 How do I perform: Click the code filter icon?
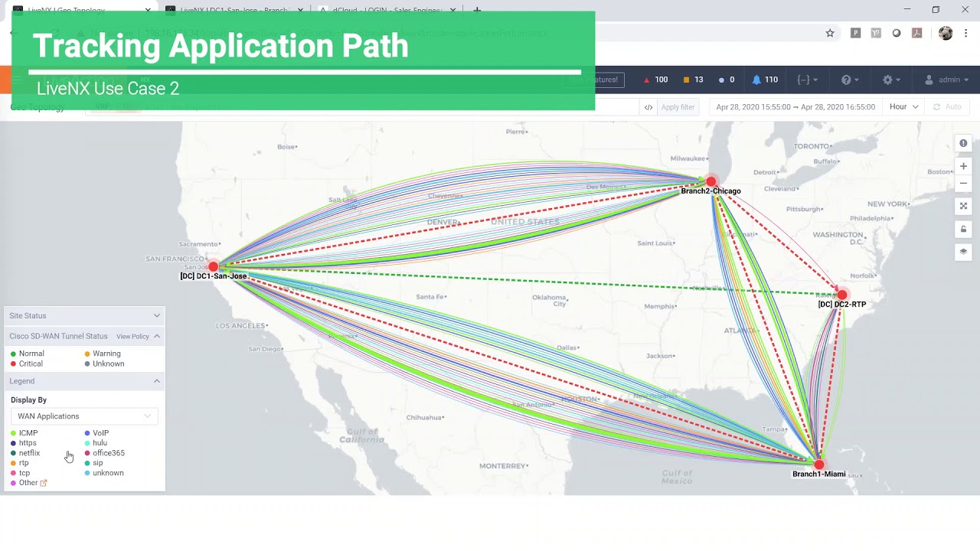click(648, 107)
